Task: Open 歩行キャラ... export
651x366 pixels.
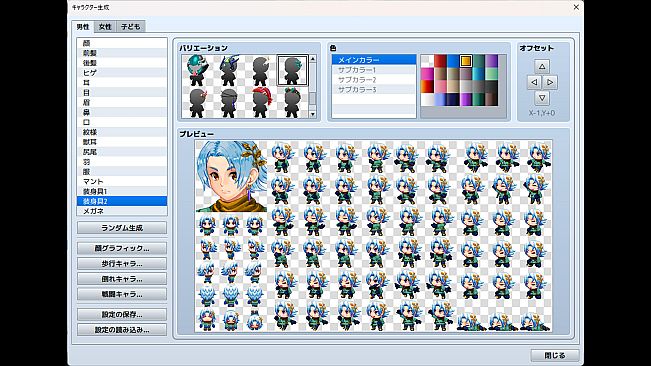Action: pyautogui.click(x=122, y=264)
